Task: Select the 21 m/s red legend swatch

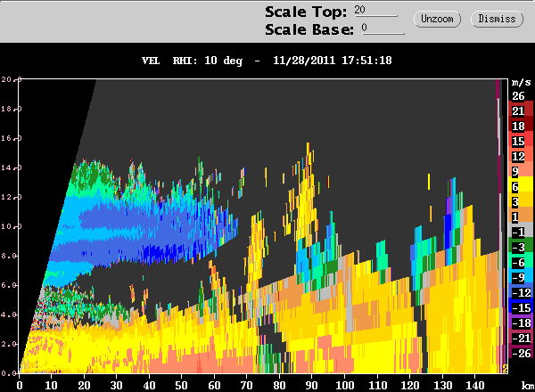Action: pyautogui.click(x=521, y=109)
